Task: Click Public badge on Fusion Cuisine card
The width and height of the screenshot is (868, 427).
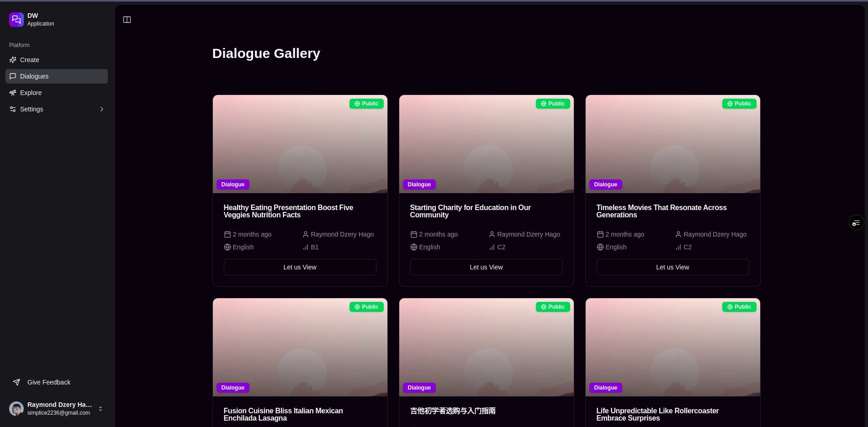Action: pos(366,307)
